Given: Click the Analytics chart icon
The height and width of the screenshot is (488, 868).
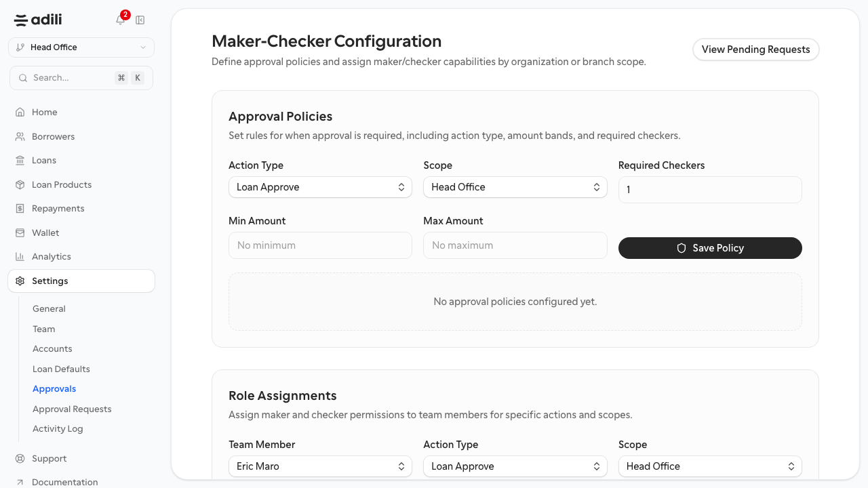Looking at the screenshot, I should click(x=20, y=257).
